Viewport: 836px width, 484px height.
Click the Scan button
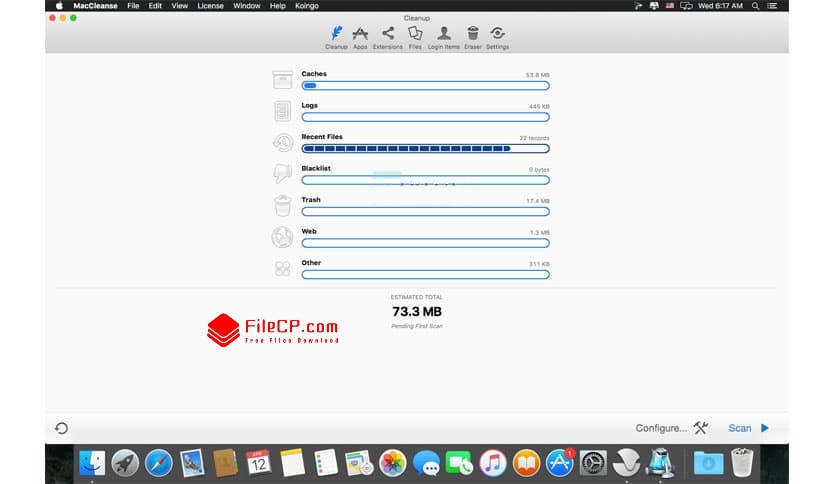tap(748, 428)
